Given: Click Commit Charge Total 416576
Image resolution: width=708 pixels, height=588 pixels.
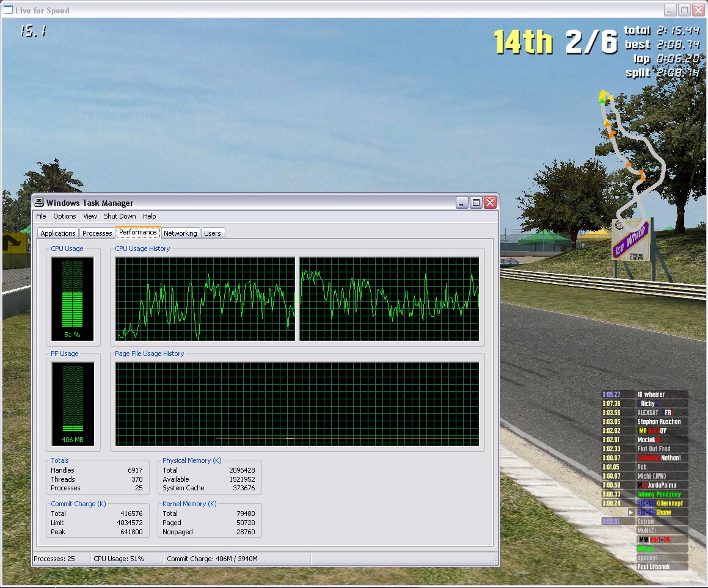Looking at the screenshot, I should (131, 514).
